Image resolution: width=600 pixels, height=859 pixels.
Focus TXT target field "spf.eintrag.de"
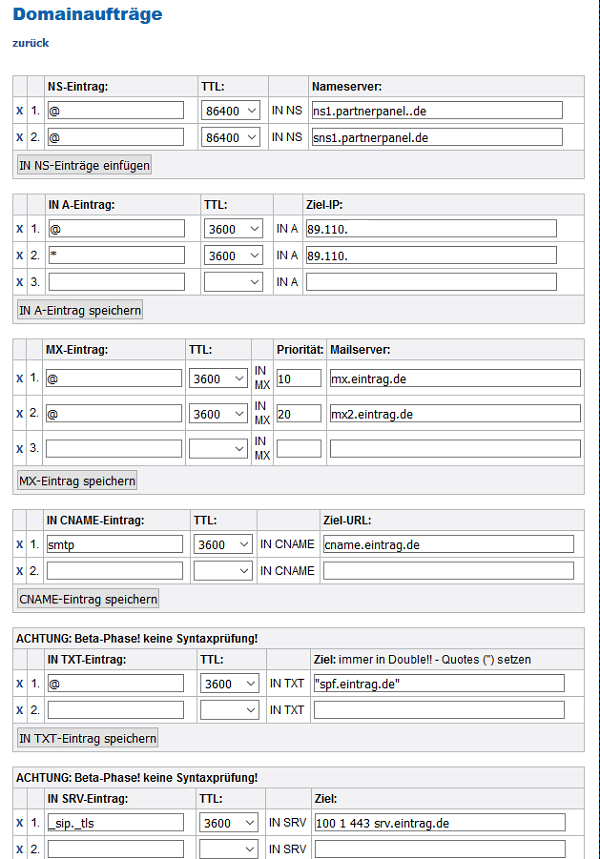(x=439, y=684)
